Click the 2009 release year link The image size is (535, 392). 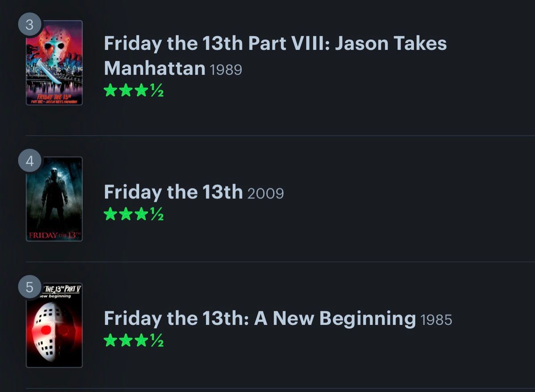click(x=265, y=193)
